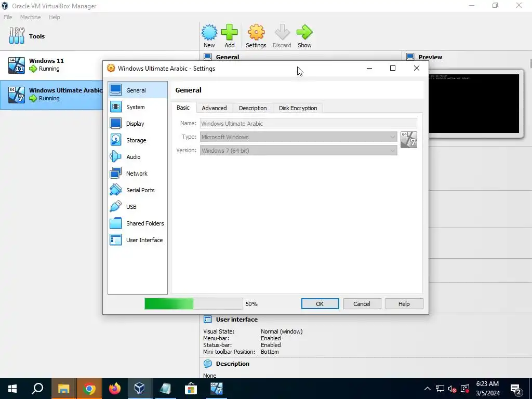Image resolution: width=532 pixels, height=399 pixels.
Task: Click the 'Normal (window)' Visual State value
Action: coord(282,331)
